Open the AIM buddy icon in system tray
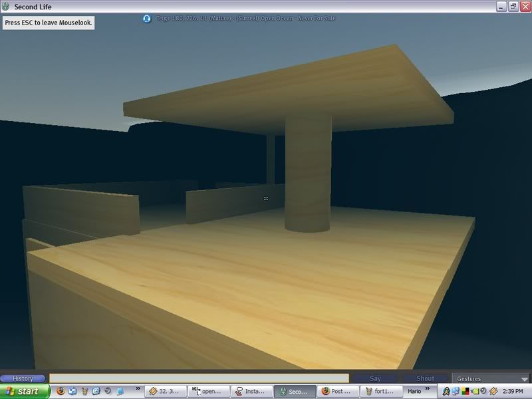Screen dimensions: 532x399 point(446,391)
